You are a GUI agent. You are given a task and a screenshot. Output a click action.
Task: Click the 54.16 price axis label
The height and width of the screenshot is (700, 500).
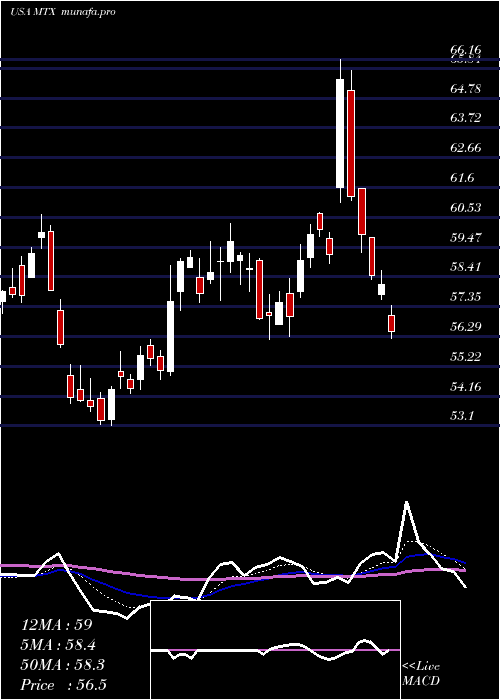coord(466,386)
